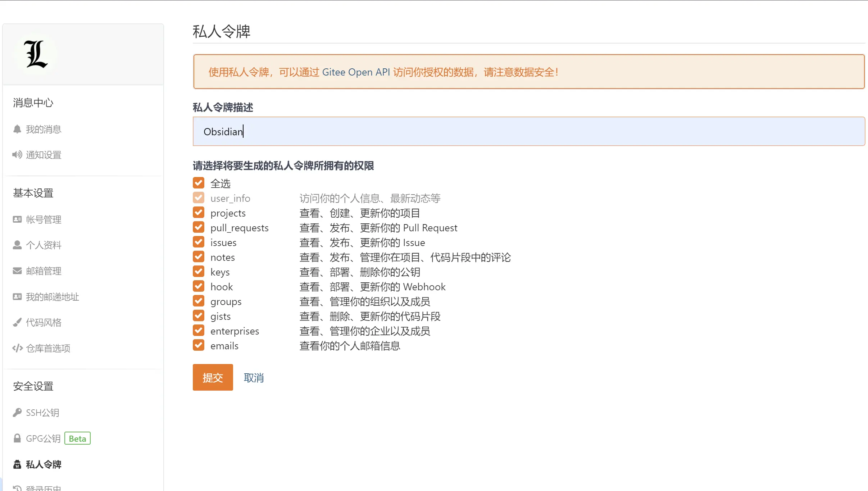Click the person icon beside 个人资料
Screen dimensions: 868x491
click(x=17, y=245)
